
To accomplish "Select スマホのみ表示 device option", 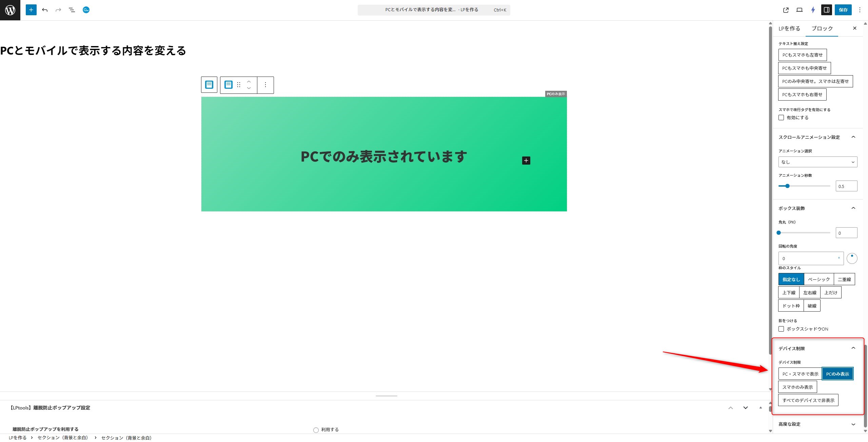I will [797, 387].
